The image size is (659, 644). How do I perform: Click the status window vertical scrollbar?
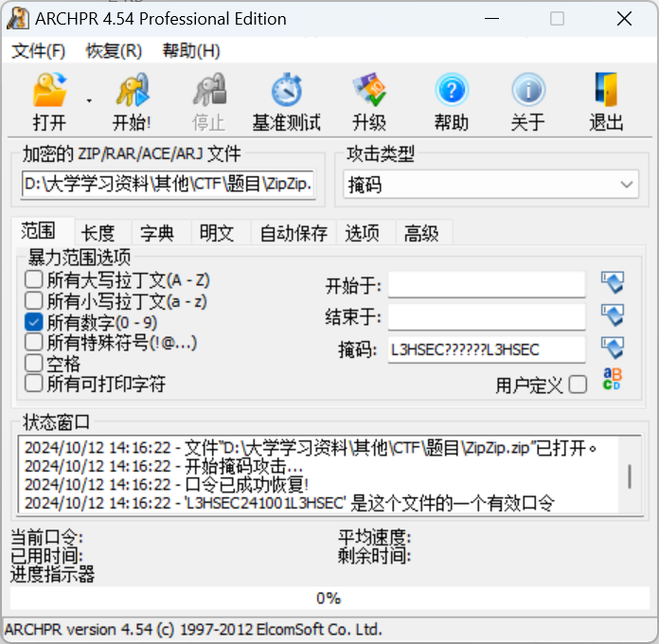pyautogui.click(x=630, y=475)
